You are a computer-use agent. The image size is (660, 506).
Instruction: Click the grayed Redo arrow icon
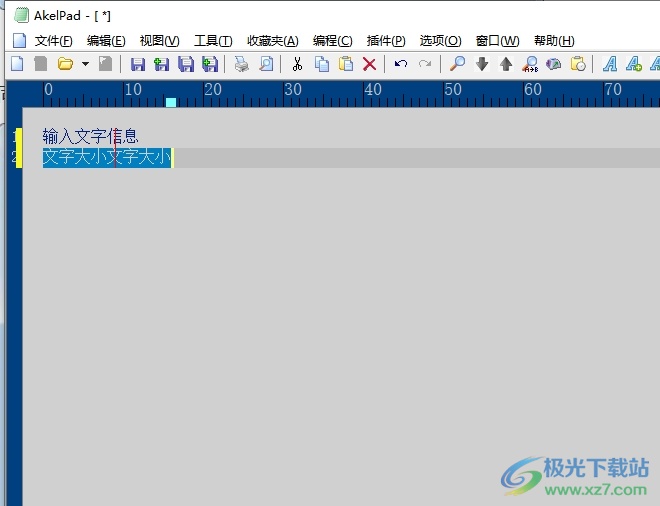click(x=425, y=64)
